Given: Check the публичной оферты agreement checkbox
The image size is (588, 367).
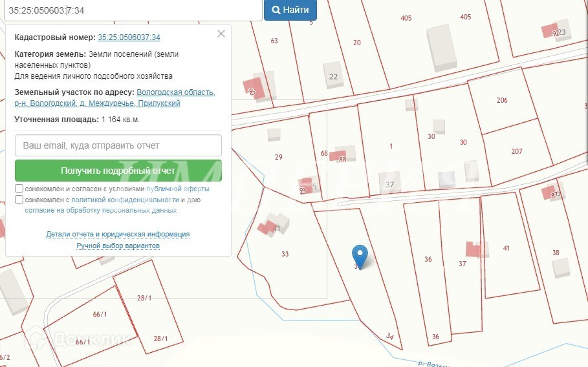Looking at the screenshot, I should point(19,189).
